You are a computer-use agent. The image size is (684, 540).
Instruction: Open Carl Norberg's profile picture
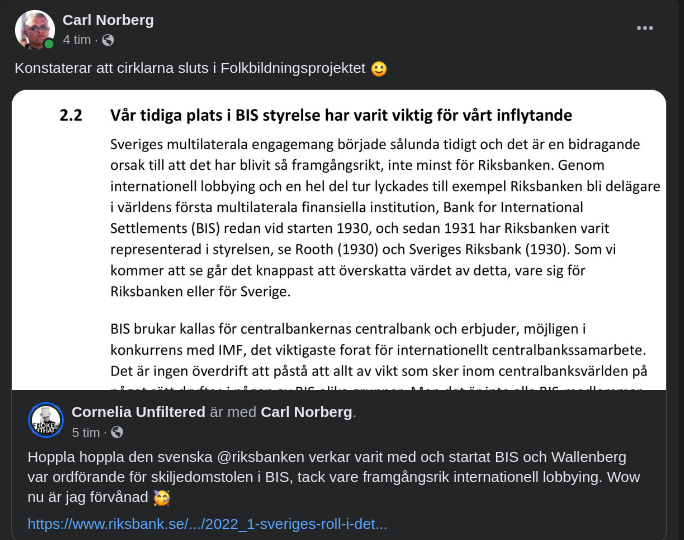click(x=35, y=29)
